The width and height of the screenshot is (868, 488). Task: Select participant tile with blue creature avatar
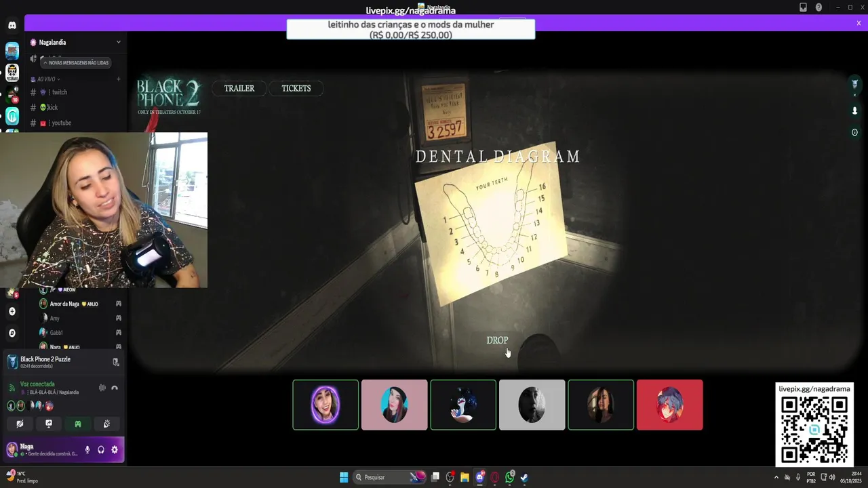click(463, 405)
